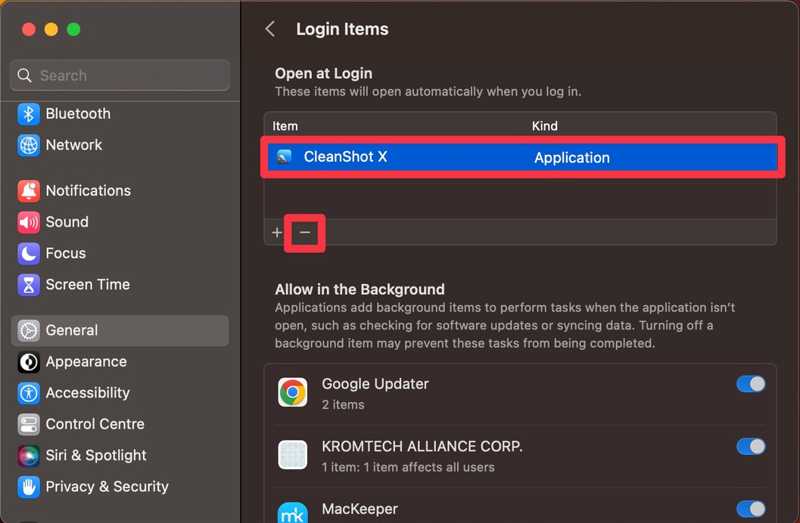Click the yellow minimize window button

(51, 30)
